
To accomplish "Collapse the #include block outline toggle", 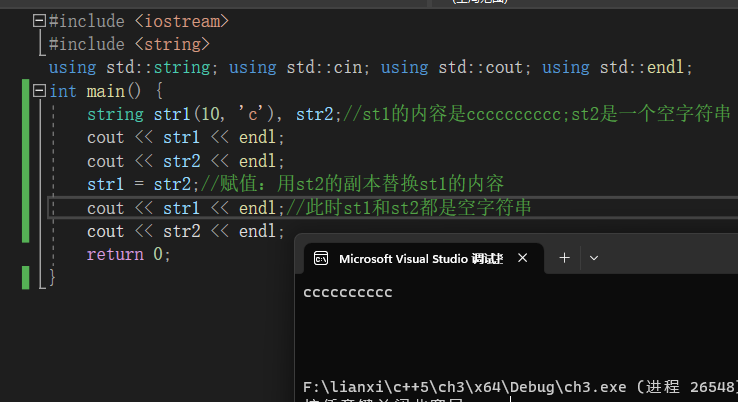I will click(x=39, y=20).
